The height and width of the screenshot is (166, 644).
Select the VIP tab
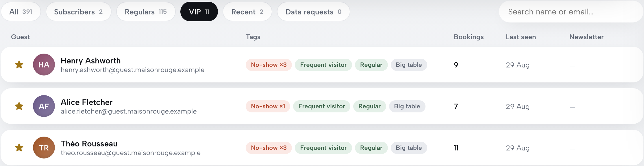(199, 12)
